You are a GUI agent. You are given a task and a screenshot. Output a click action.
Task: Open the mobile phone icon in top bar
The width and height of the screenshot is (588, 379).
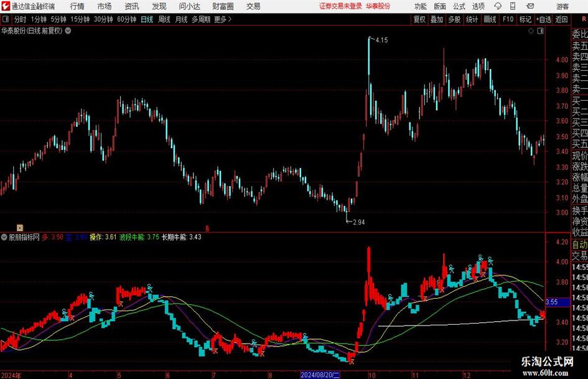point(513,6)
